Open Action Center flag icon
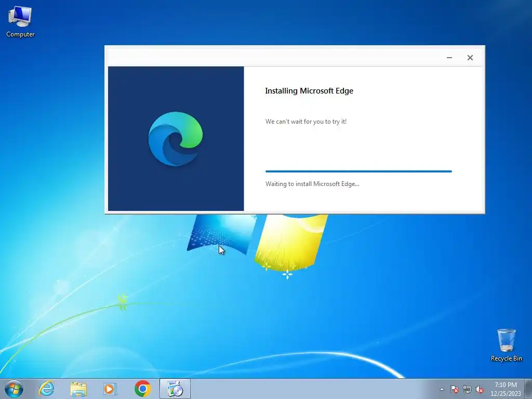This screenshot has height=399, width=532. pyautogui.click(x=454, y=389)
